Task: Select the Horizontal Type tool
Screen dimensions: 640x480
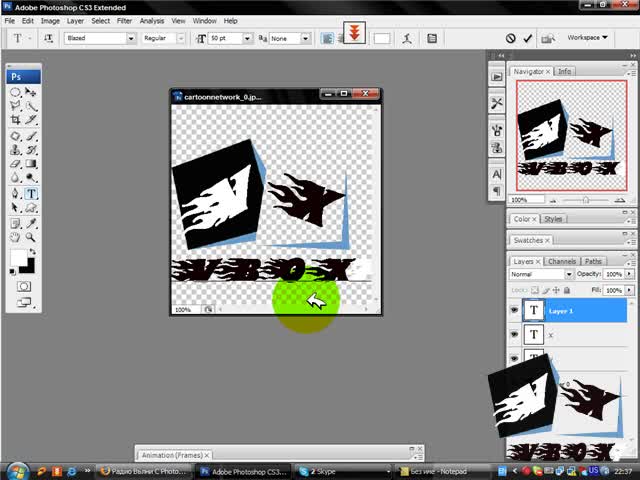Action: pos(31,193)
